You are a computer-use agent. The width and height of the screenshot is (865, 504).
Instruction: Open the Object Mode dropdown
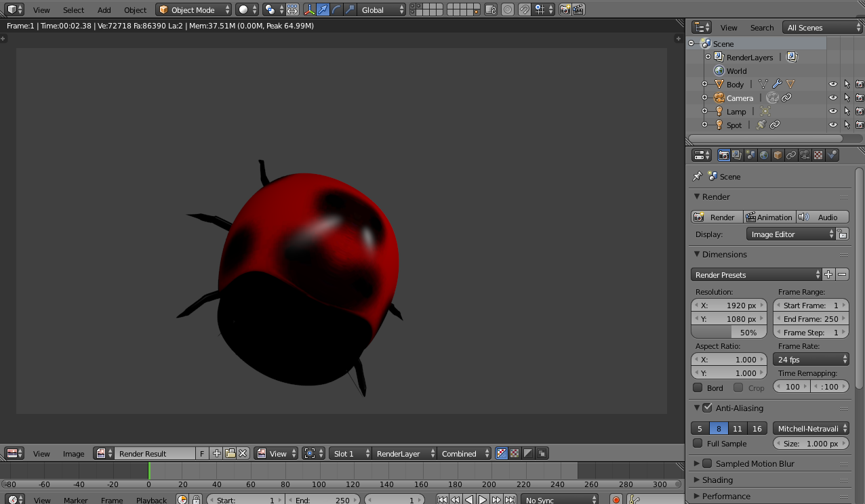[x=193, y=9]
